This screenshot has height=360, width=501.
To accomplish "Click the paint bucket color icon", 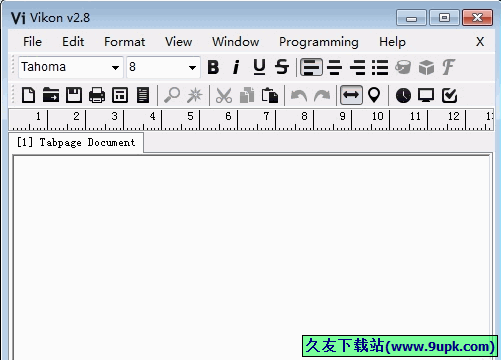I will click(x=403, y=67).
